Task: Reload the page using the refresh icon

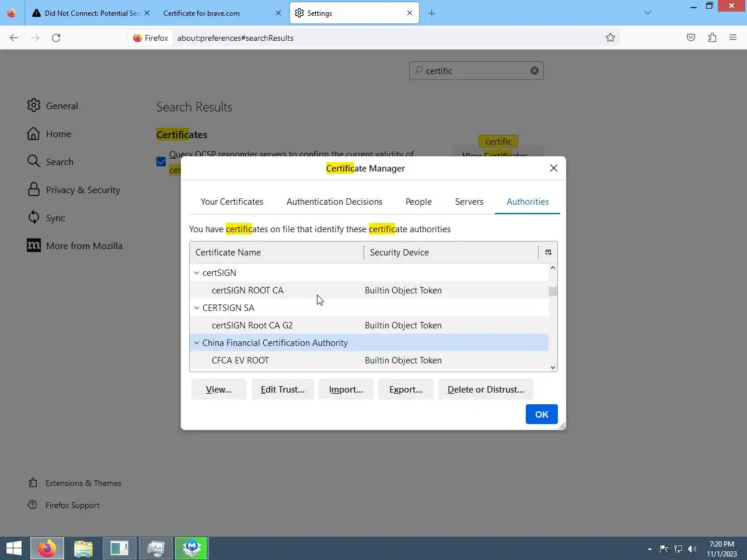Action: click(x=56, y=38)
